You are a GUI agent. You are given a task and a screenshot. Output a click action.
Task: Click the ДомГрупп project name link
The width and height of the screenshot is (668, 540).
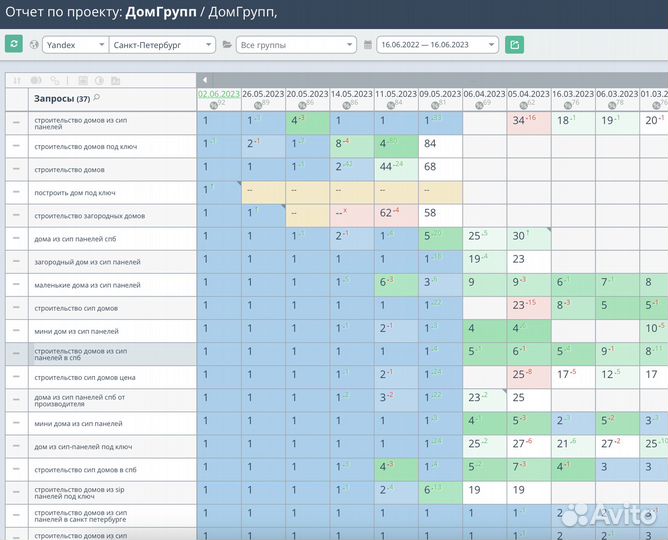coord(161,12)
